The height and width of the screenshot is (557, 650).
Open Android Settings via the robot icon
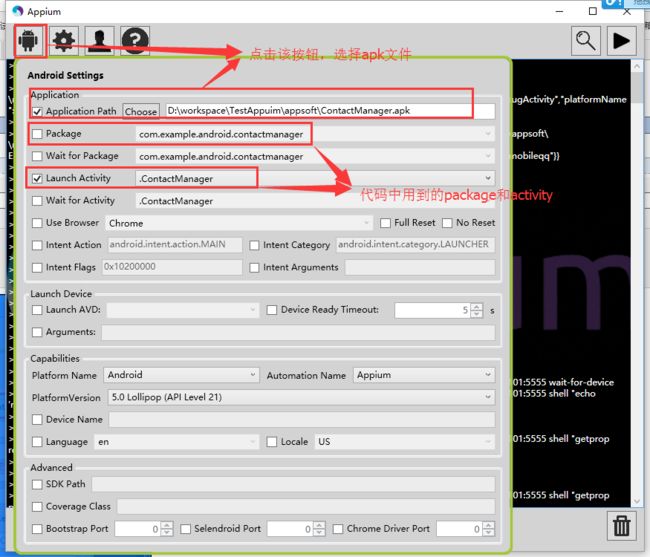coord(28,41)
